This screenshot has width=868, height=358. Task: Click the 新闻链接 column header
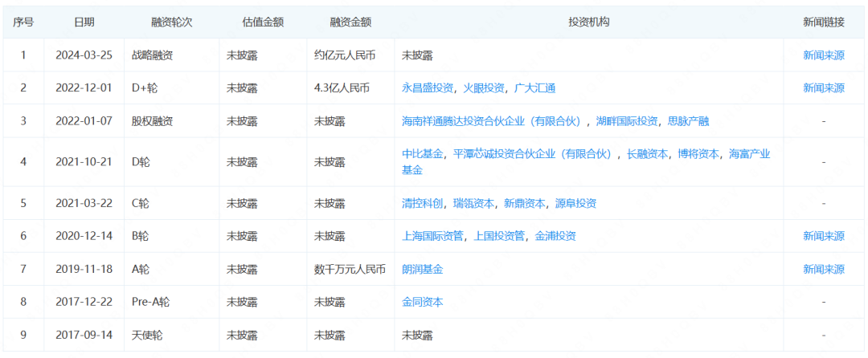pyautogui.click(x=824, y=22)
